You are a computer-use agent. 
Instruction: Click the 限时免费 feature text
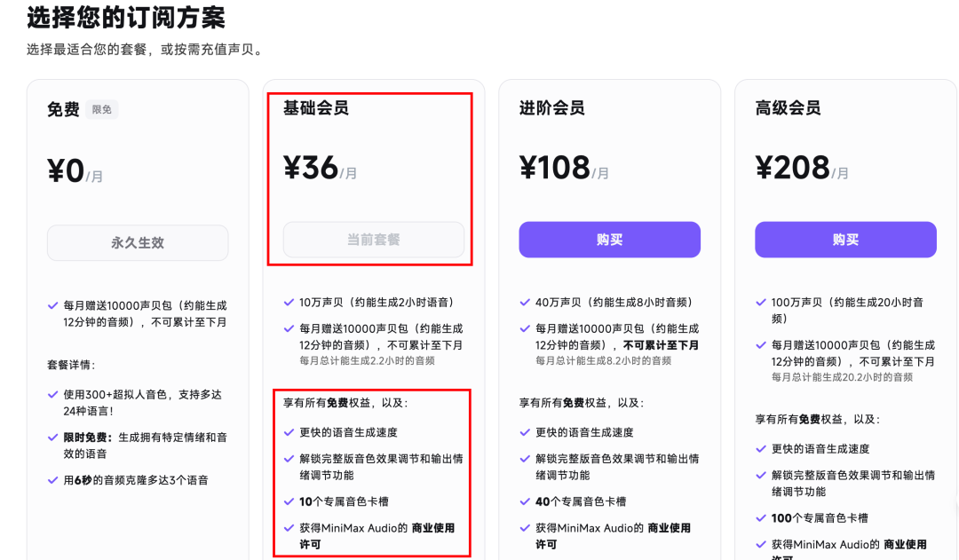click(x=145, y=445)
